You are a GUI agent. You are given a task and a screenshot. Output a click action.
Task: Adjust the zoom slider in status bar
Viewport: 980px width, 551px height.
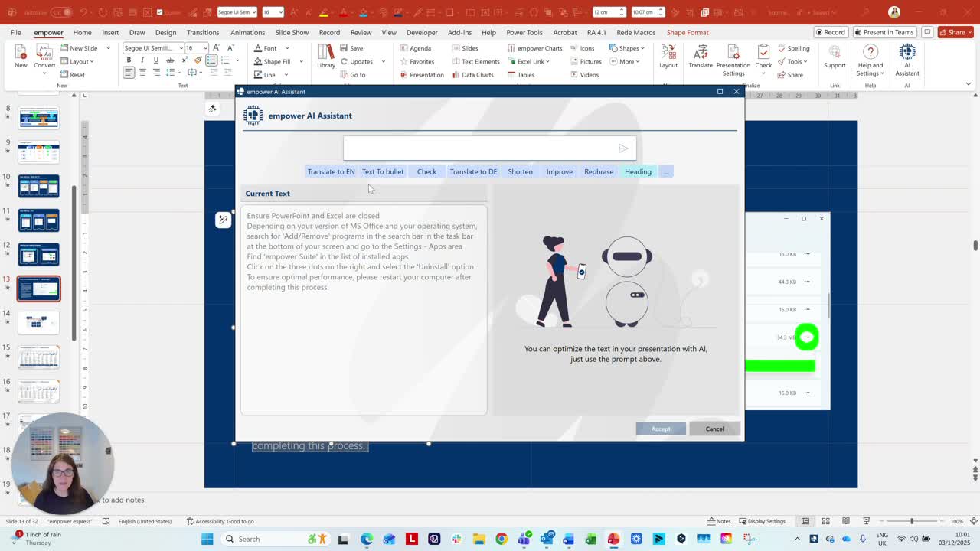point(912,522)
